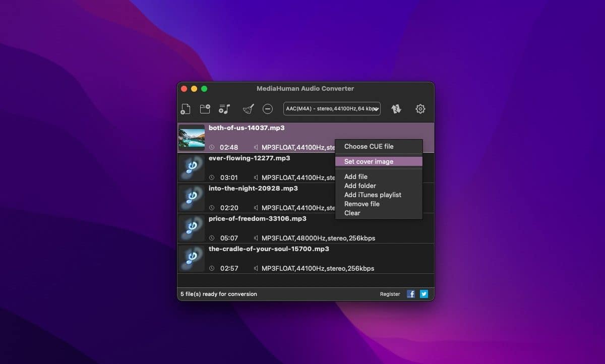Maximize window with the green button
Image resolution: width=605 pixels, height=364 pixels.
coord(204,89)
